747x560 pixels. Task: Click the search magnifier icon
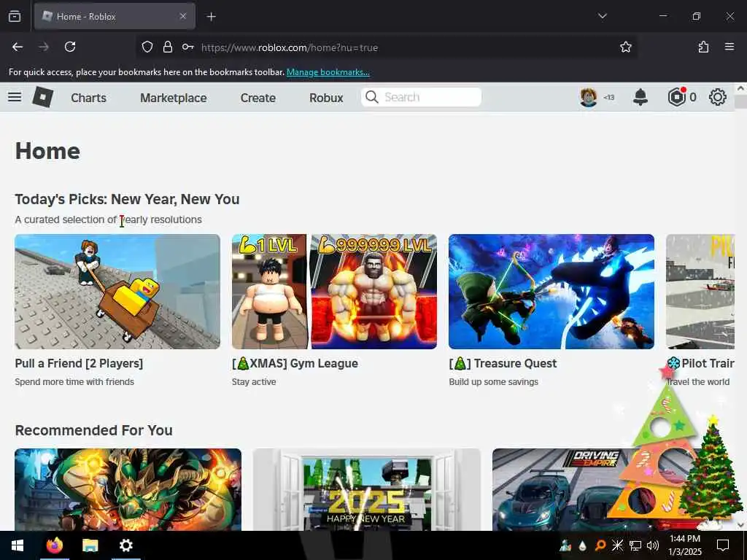371,97
